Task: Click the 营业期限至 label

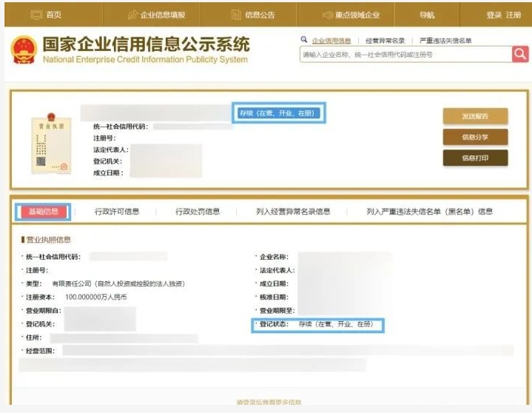Action: coord(277,311)
